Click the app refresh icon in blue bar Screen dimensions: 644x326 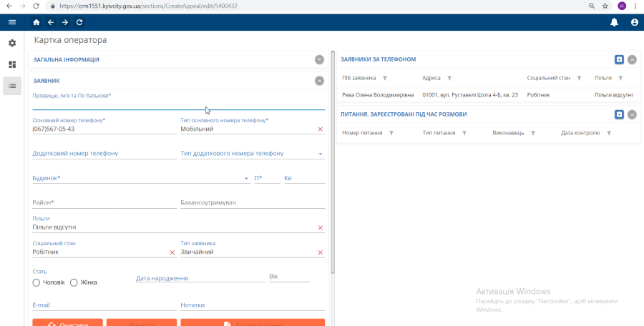[79, 22]
